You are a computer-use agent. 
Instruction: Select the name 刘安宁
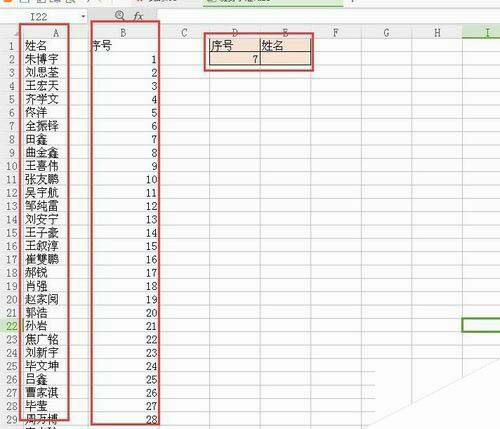(42, 219)
